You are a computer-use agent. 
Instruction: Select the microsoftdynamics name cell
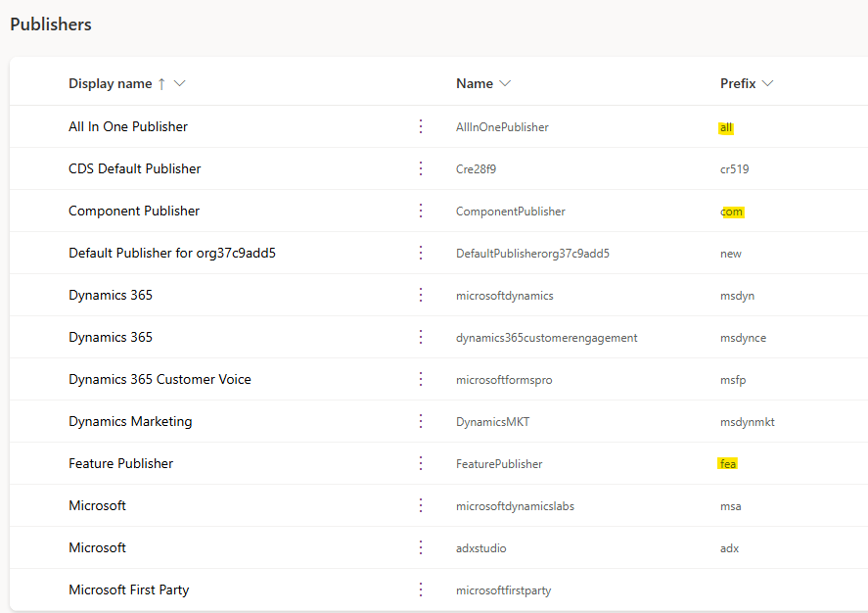[504, 296]
